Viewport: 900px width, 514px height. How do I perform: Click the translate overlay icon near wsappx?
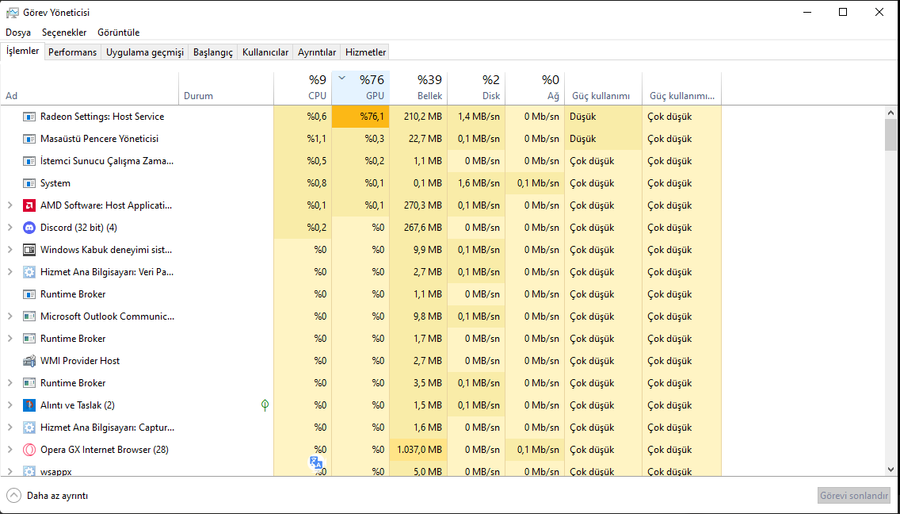[x=316, y=462]
